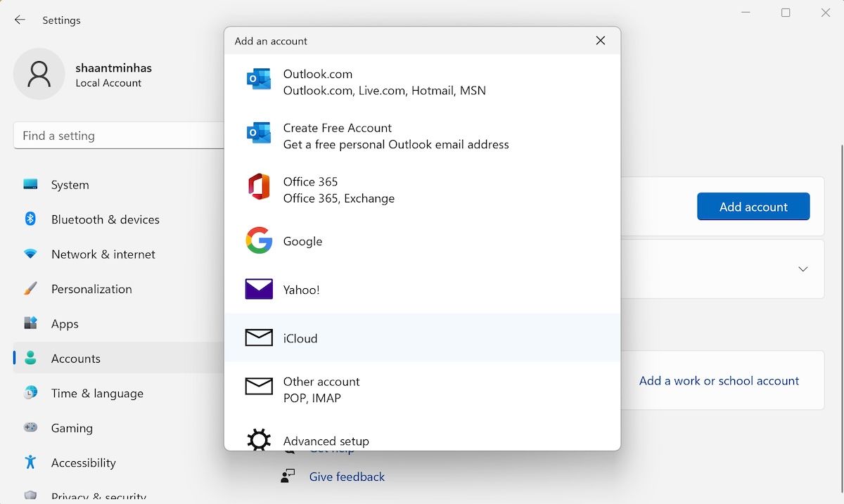844x504 pixels.
Task: Click the Accessibility figure icon
Action: pyautogui.click(x=30, y=462)
